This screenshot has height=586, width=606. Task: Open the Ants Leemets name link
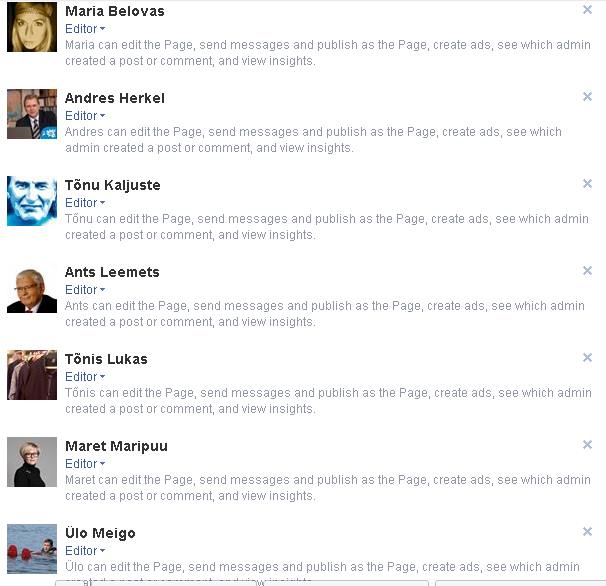tap(112, 272)
